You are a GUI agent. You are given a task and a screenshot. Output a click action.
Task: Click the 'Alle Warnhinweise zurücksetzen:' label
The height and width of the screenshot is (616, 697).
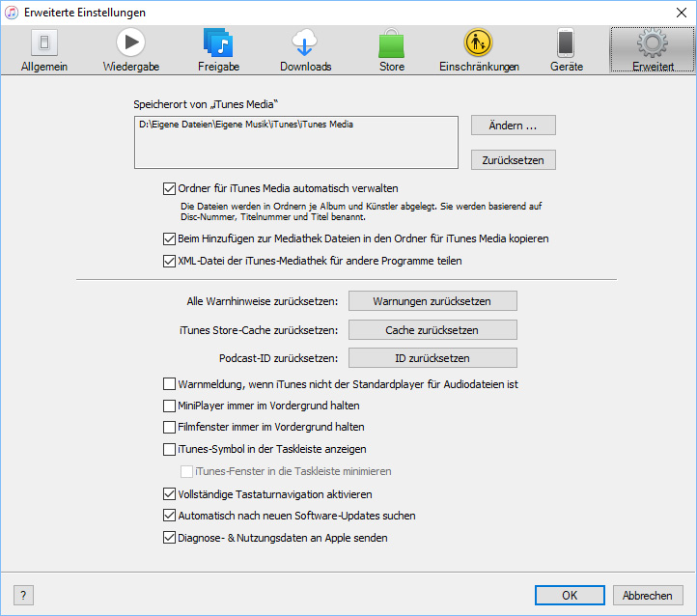263,301
